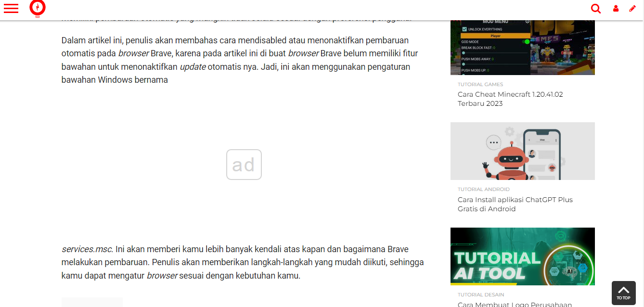
Task: Click the lightbulb site logo
Action: (x=38, y=8)
